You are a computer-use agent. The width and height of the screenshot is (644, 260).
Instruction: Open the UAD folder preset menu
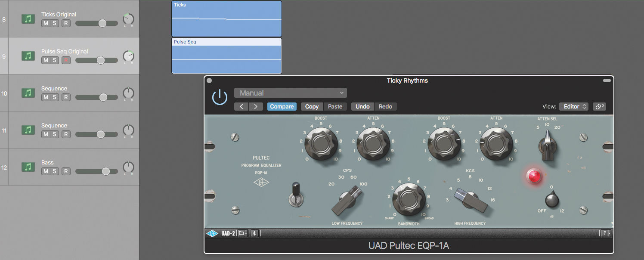pyautogui.click(x=243, y=233)
